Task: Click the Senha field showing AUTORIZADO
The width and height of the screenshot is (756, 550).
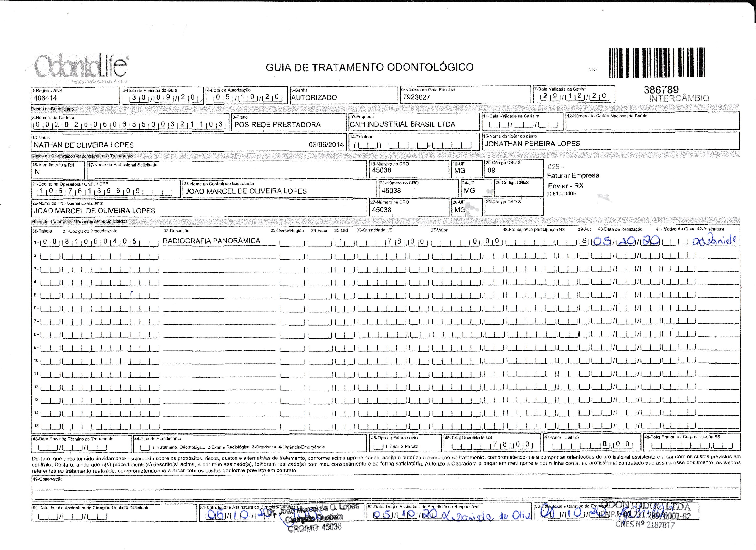Action: pos(314,98)
